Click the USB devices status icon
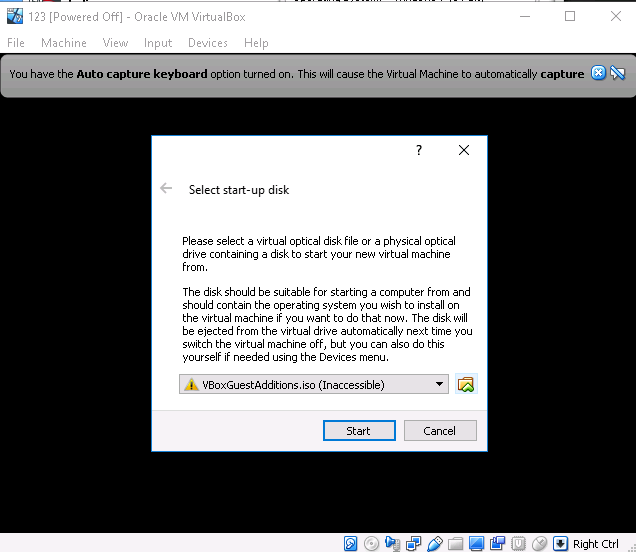Image resolution: width=636 pixels, height=556 pixels. (x=435, y=544)
